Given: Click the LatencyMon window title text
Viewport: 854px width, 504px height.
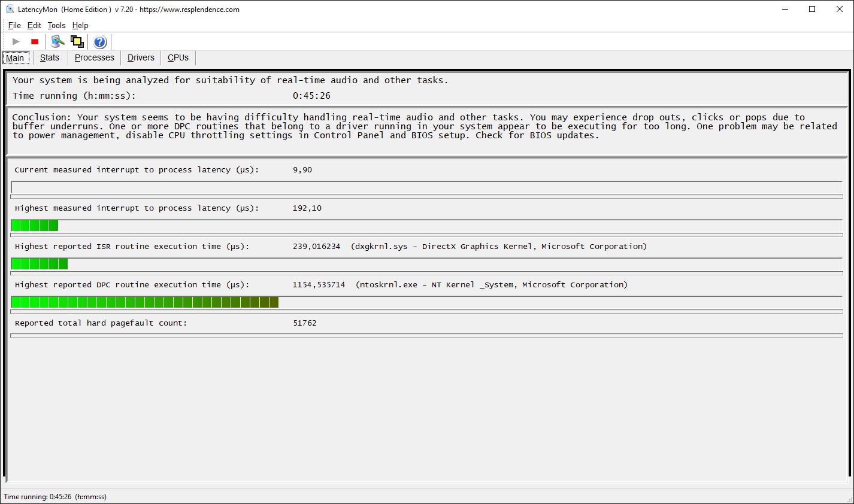Looking at the screenshot, I should [129, 10].
